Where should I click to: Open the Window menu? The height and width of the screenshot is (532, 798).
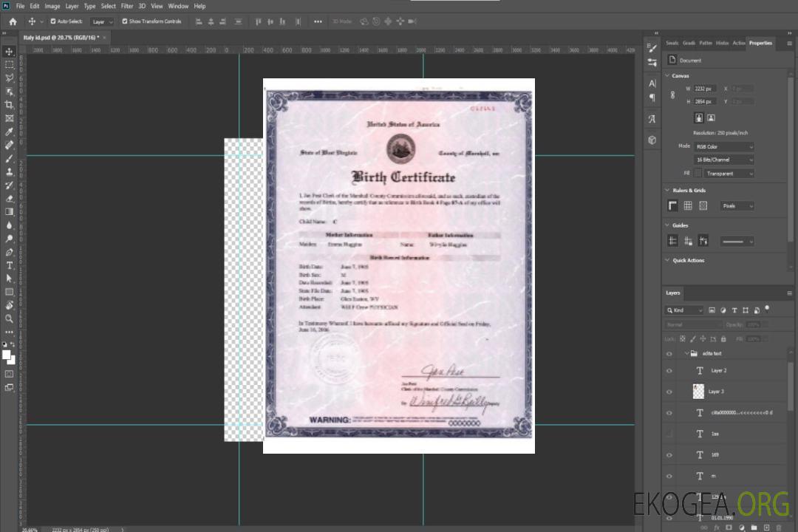pos(178,6)
